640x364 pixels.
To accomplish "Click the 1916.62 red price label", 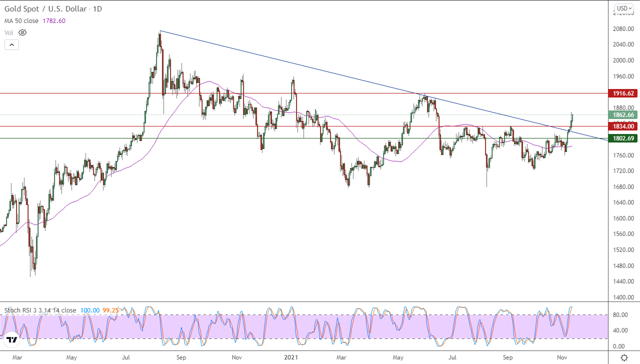I will coord(623,93).
